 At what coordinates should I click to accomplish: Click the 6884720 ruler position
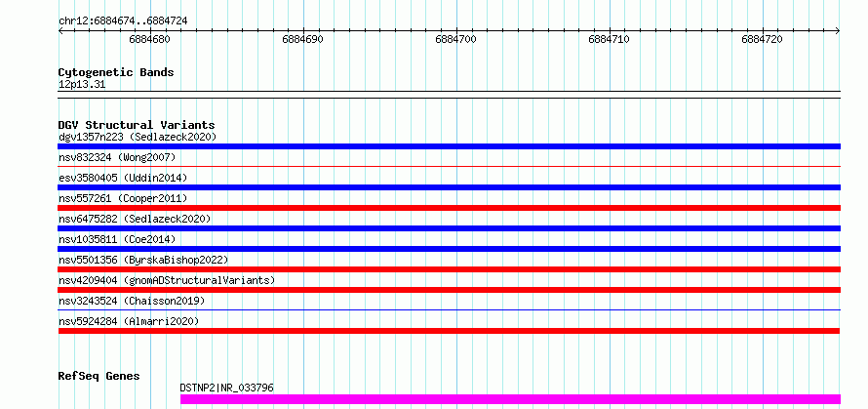763,39
